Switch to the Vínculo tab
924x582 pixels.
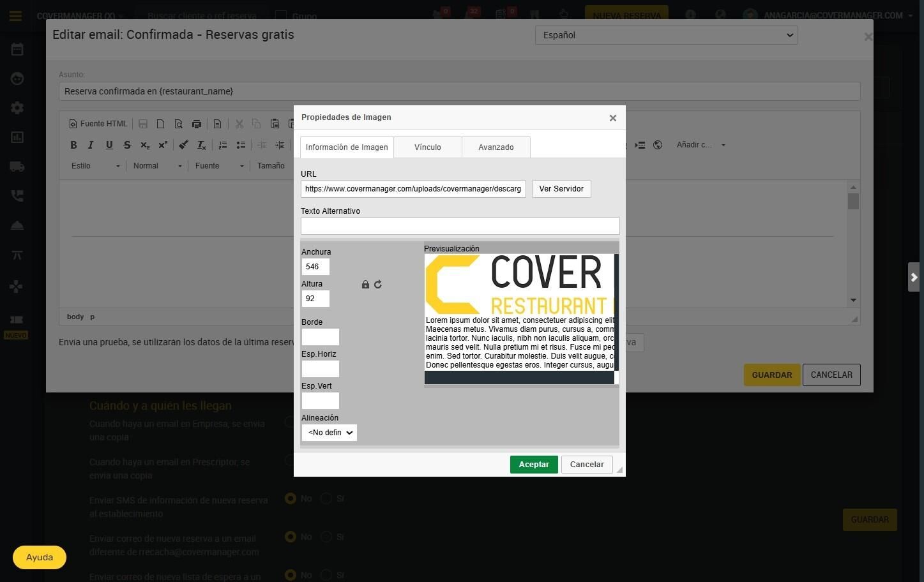click(x=427, y=147)
